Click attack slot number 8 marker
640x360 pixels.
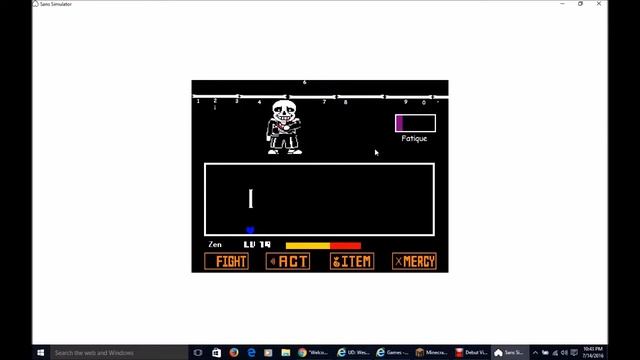(345, 102)
